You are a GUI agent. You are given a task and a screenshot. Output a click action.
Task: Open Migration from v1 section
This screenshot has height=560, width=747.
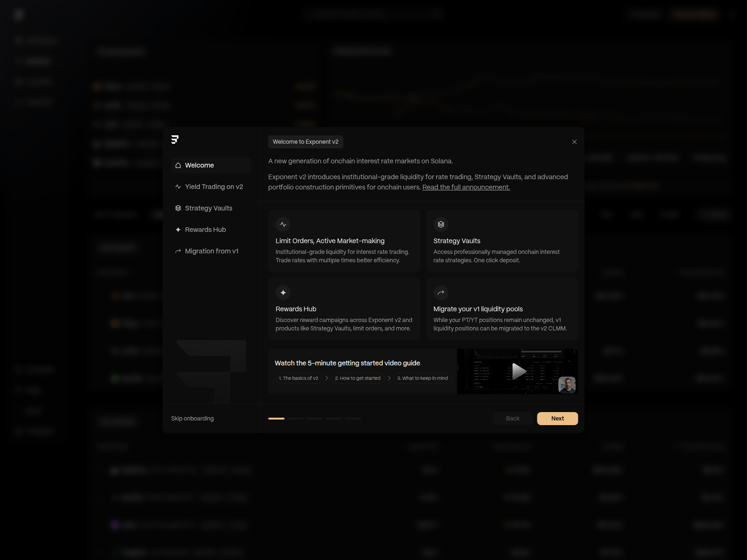click(211, 251)
